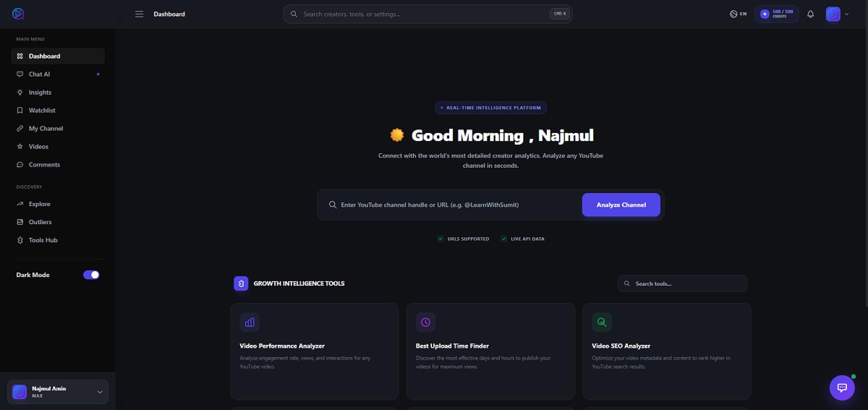This screenshot has width=868, height=410.
Task: Click the Watchlist bookmark icon
Action: tap(20, 110)
